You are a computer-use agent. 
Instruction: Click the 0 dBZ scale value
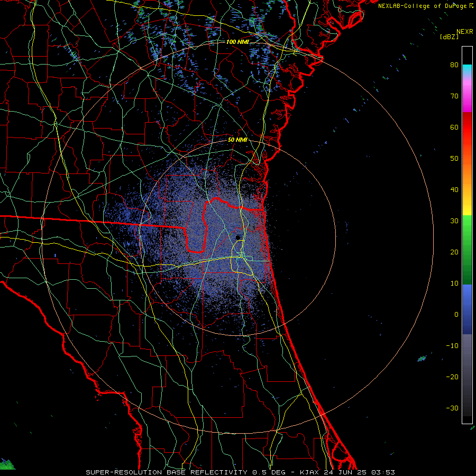click(x=456, y=315)
